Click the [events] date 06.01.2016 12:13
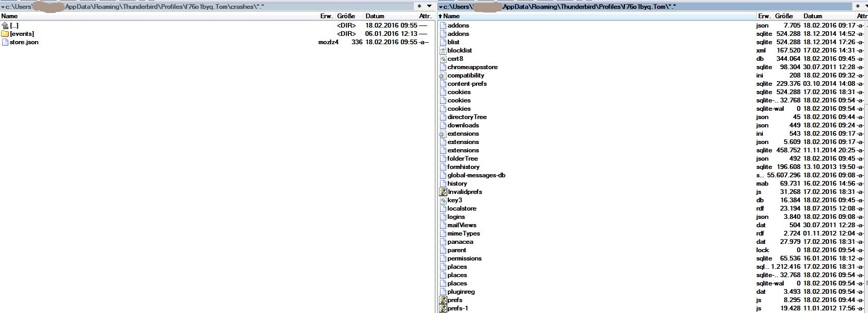The width and height of the screenshot is (868, 313). 391,34
